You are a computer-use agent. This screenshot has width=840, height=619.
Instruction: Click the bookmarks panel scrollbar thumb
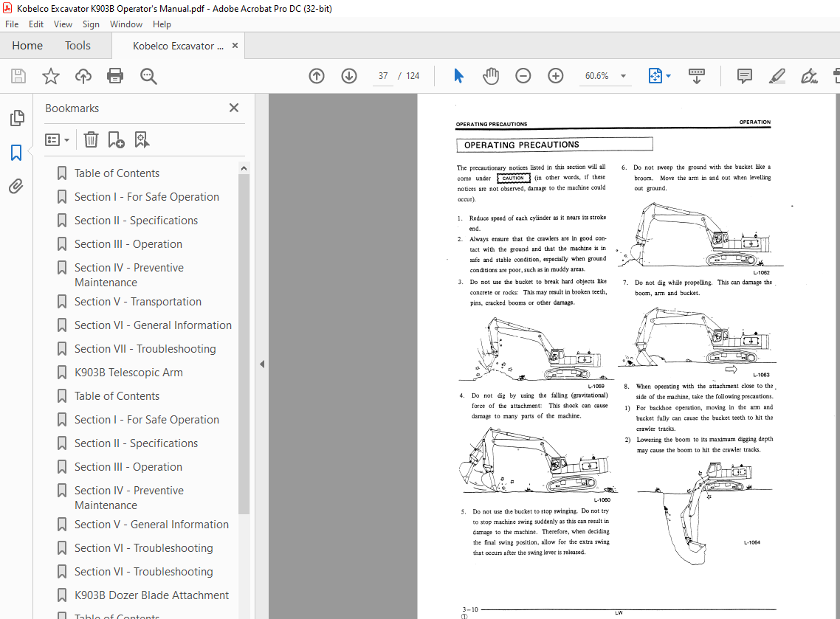click(244, 345)
